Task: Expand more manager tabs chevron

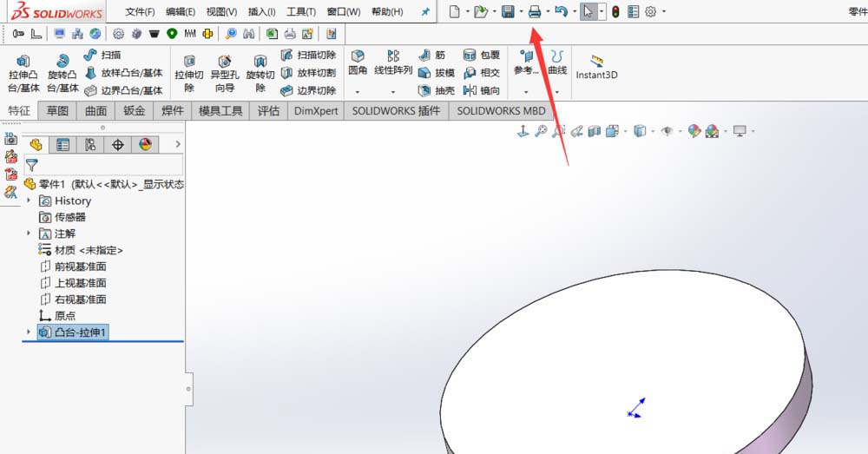Action: 178,144
